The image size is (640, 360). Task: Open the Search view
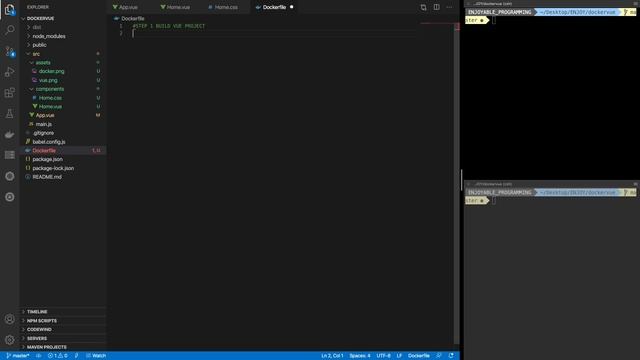point(10,30)
